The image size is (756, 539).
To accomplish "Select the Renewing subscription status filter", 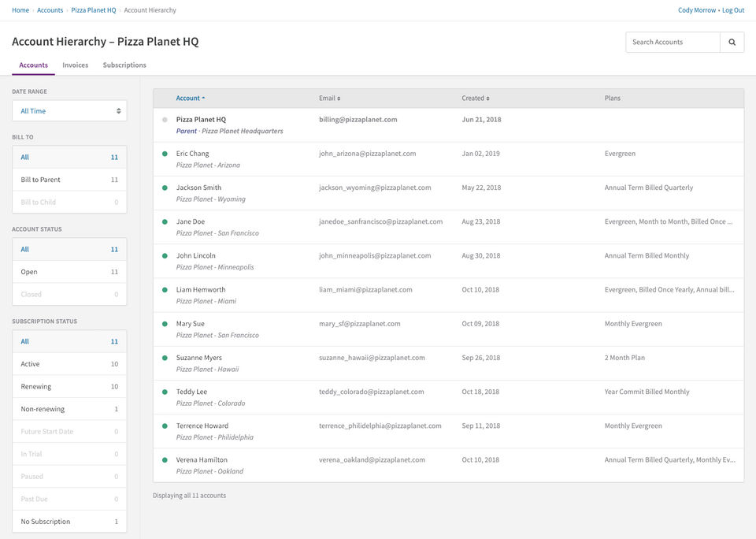I will [x=69, y=387].
